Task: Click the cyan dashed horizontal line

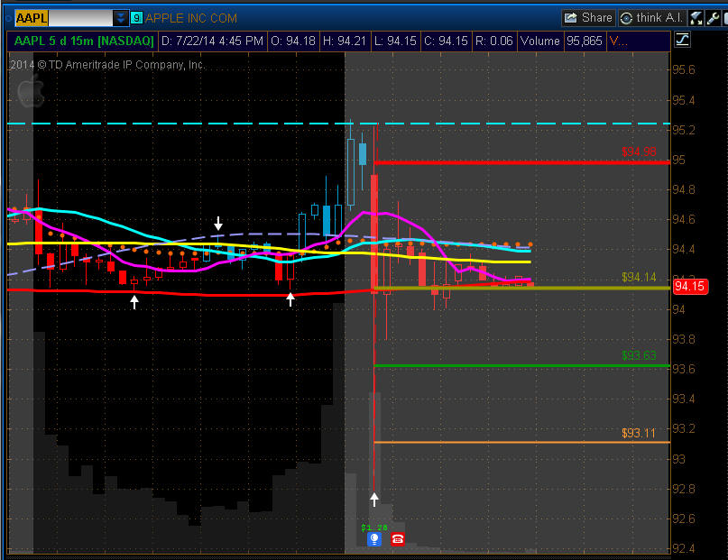Action: coord(180,123)
